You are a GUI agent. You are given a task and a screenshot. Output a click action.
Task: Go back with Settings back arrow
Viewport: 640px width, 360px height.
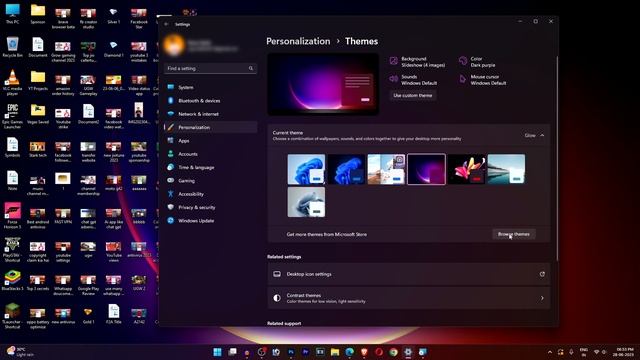click(x=166, y=24)
